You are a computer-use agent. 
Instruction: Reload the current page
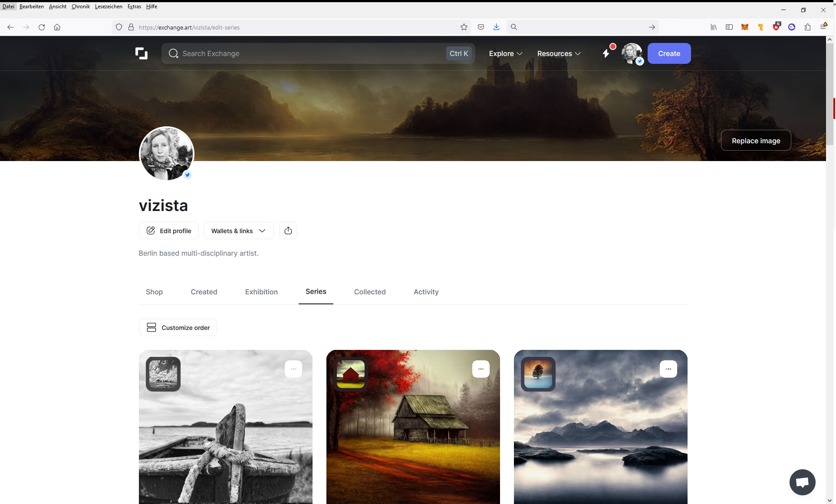42,27
